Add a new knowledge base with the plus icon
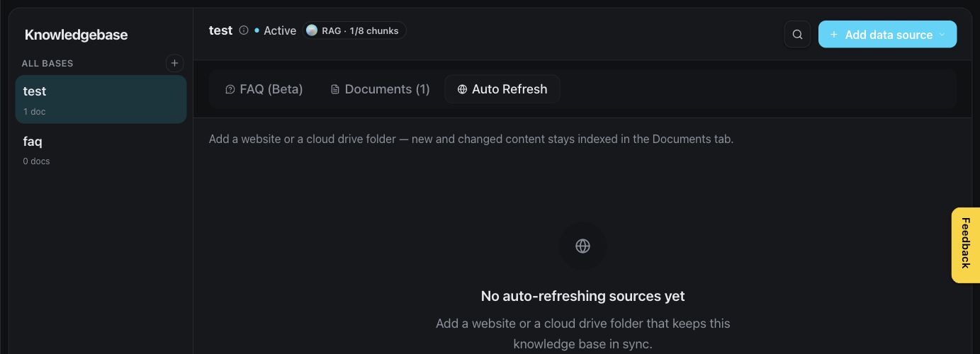 174,63
